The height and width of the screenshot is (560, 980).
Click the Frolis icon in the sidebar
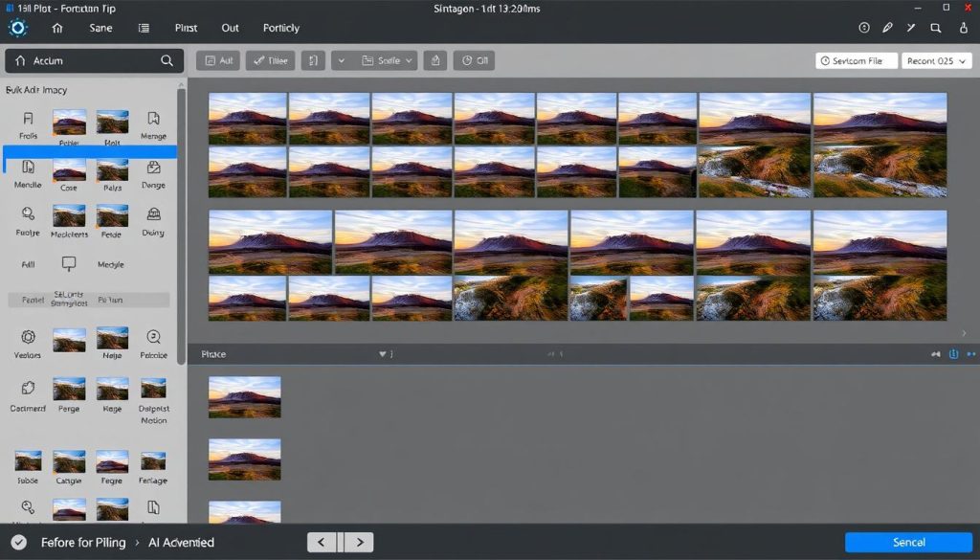click(28, 120)
